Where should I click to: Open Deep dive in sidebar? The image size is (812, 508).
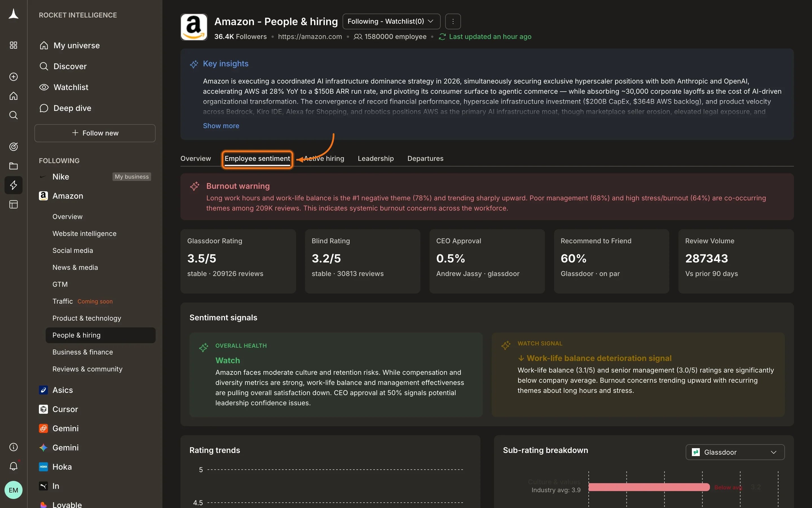65,108
